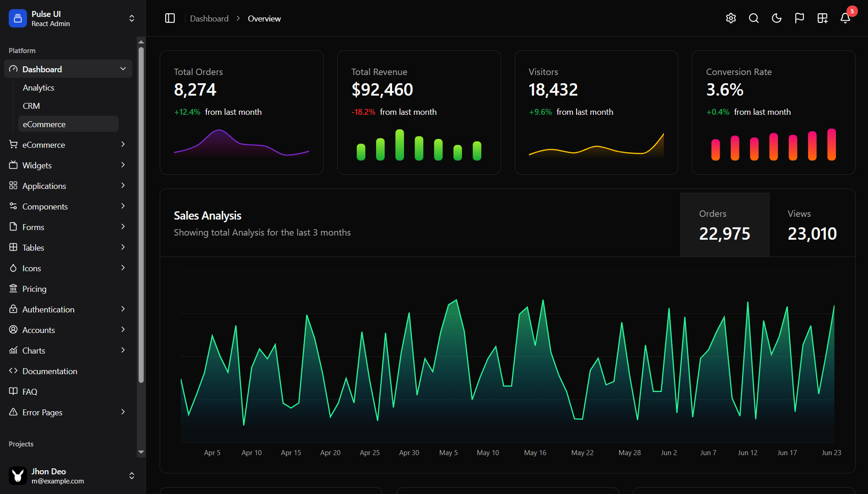Click the Icons droplet icon

pyautogui.click(x=13, y=268)
